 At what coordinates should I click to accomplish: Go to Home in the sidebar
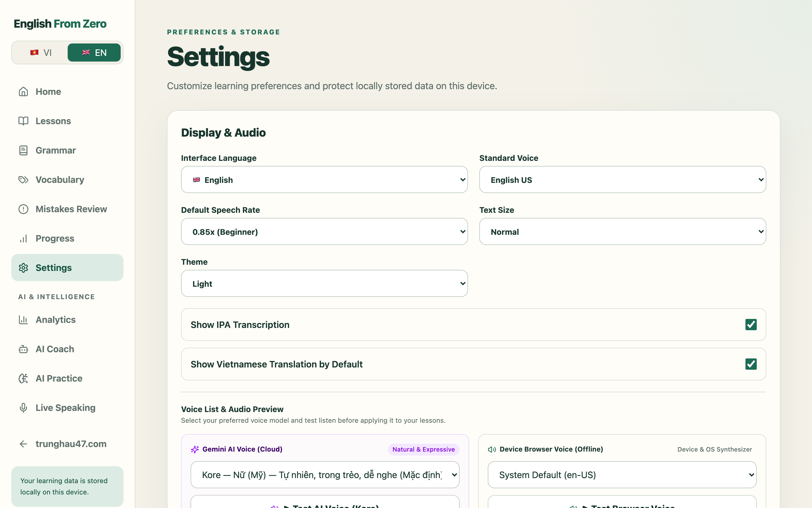tap(67, 91)
